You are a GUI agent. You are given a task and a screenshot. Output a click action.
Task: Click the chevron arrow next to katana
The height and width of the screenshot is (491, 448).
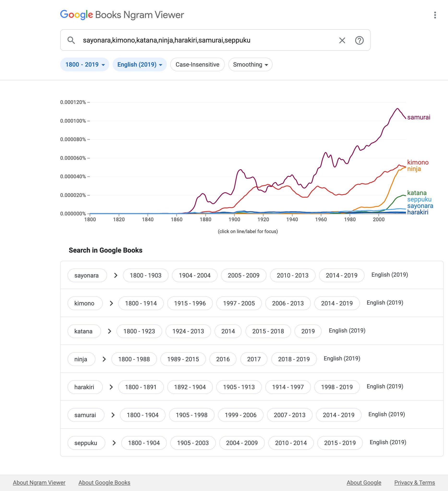point(109,331)
